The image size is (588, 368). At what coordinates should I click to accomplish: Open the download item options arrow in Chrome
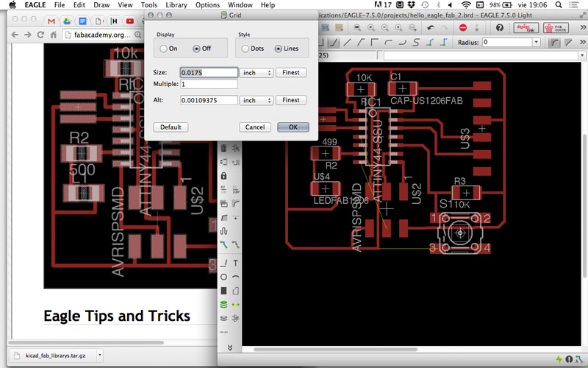(100, 355)
